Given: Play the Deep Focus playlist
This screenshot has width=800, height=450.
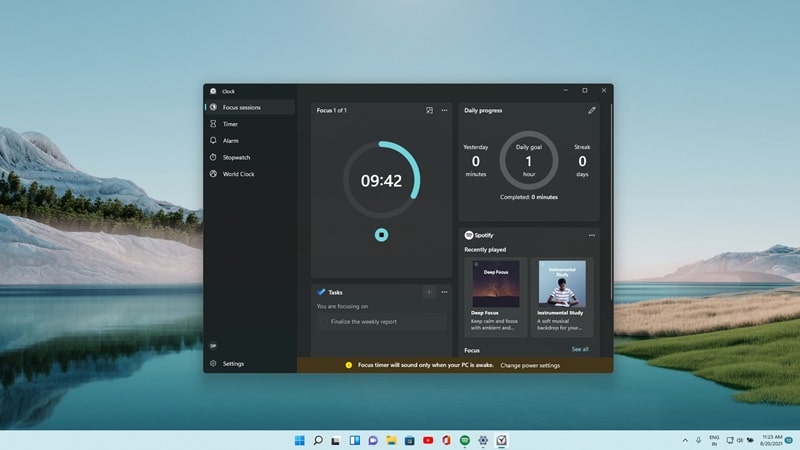Looking at the screenshot, I should (495, 297).
